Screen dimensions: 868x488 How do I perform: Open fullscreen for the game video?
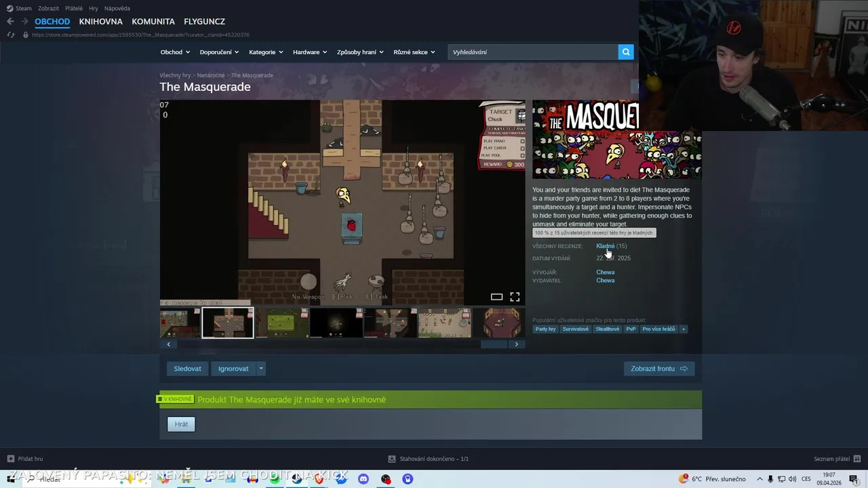coord(515,297)
